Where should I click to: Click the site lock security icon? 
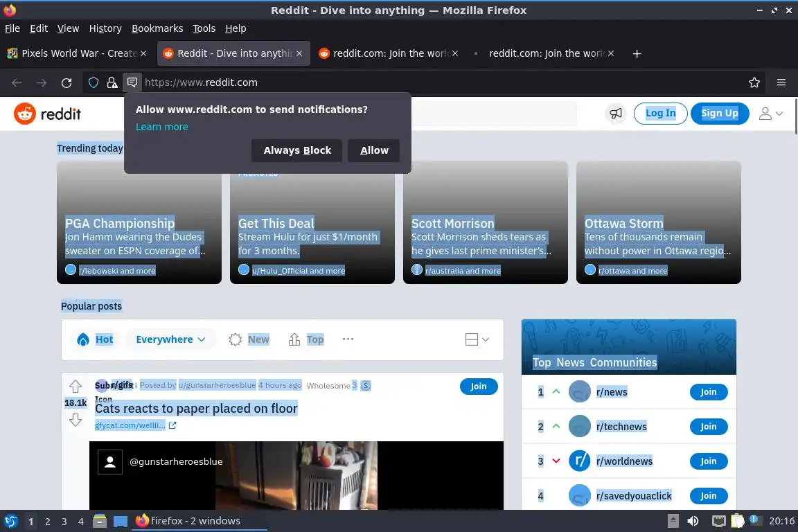[112, 82]
